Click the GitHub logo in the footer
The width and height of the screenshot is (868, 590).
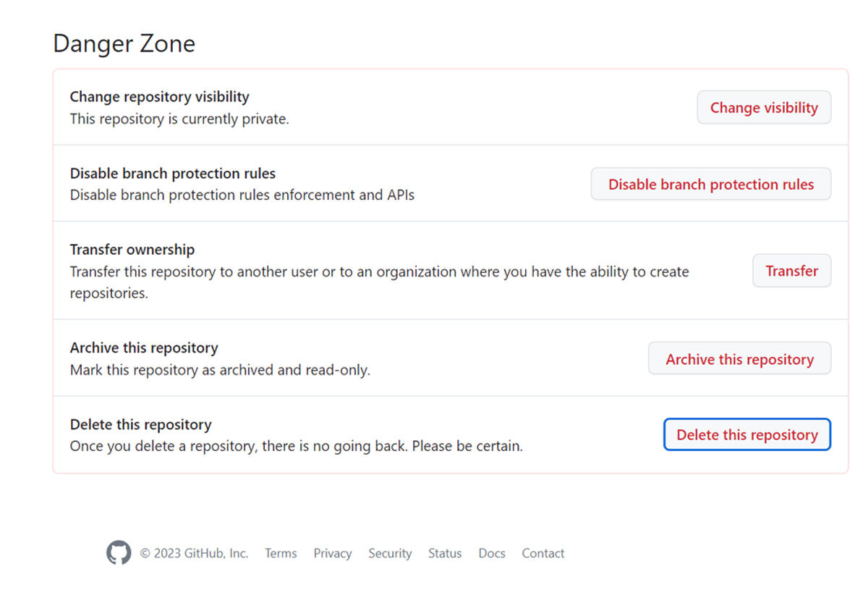[119, 553]
